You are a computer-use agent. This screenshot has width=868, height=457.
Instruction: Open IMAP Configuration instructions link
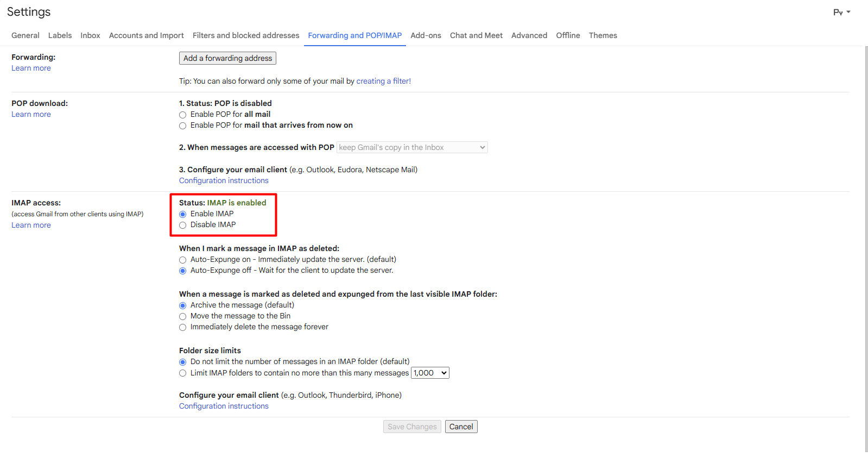coord(224,406)
